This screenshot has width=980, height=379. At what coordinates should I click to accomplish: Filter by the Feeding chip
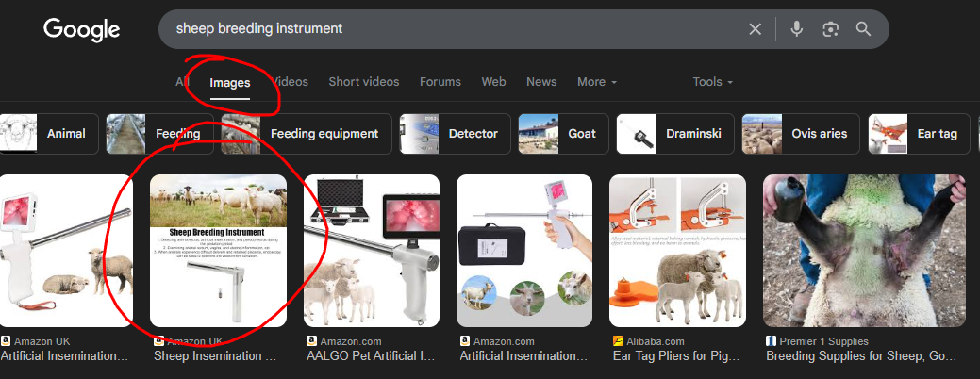159,134
